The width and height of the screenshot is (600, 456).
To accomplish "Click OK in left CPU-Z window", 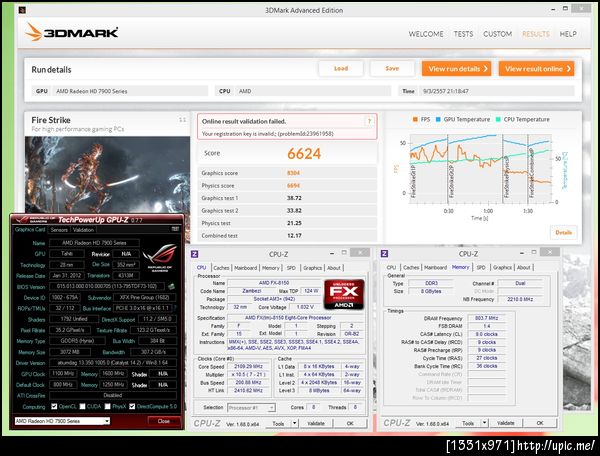I will click(x=350, y=423).
